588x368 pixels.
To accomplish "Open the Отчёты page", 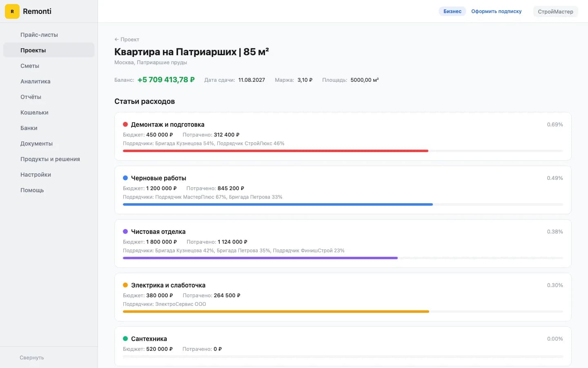I will pos(31,97).
